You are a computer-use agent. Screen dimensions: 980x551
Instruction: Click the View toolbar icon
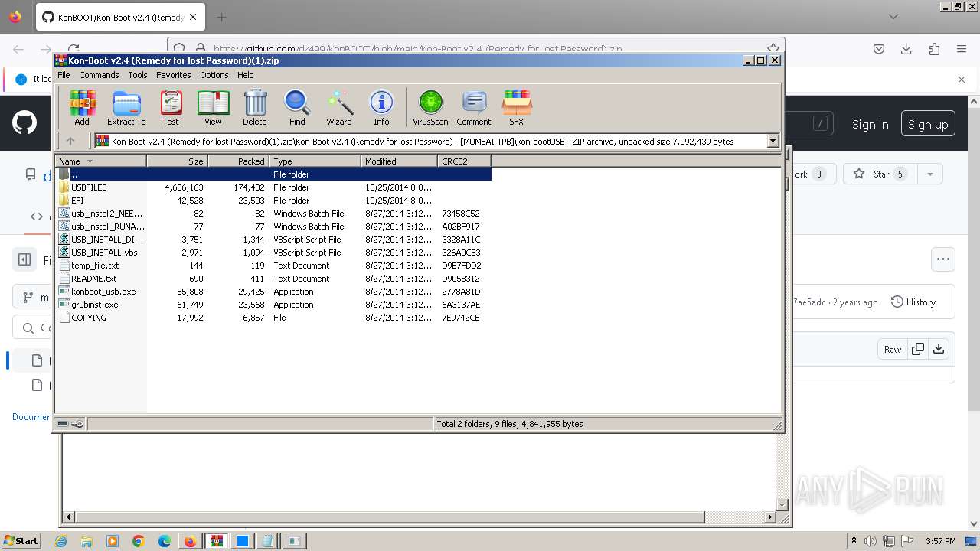pyautogui.click(x=213, y=107)
